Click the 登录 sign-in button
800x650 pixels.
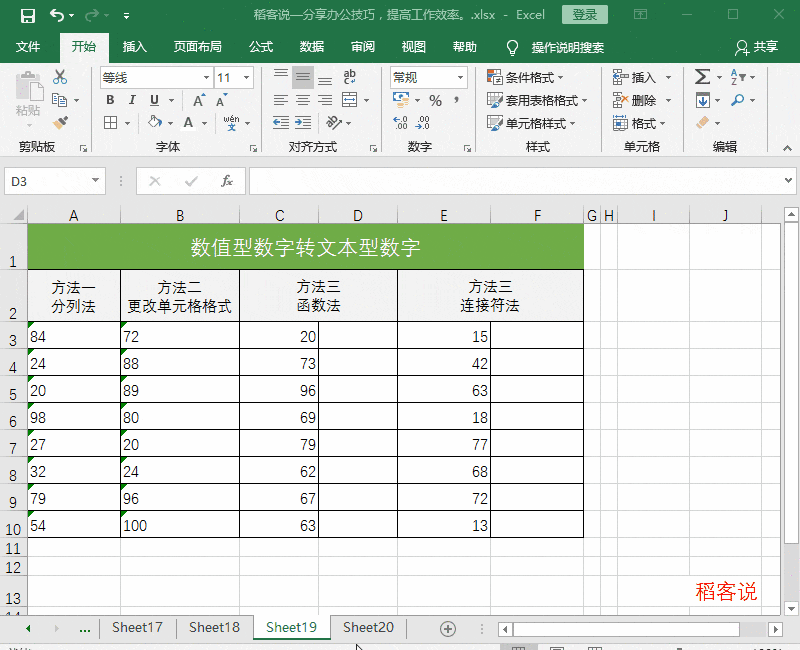pos(584,15)
